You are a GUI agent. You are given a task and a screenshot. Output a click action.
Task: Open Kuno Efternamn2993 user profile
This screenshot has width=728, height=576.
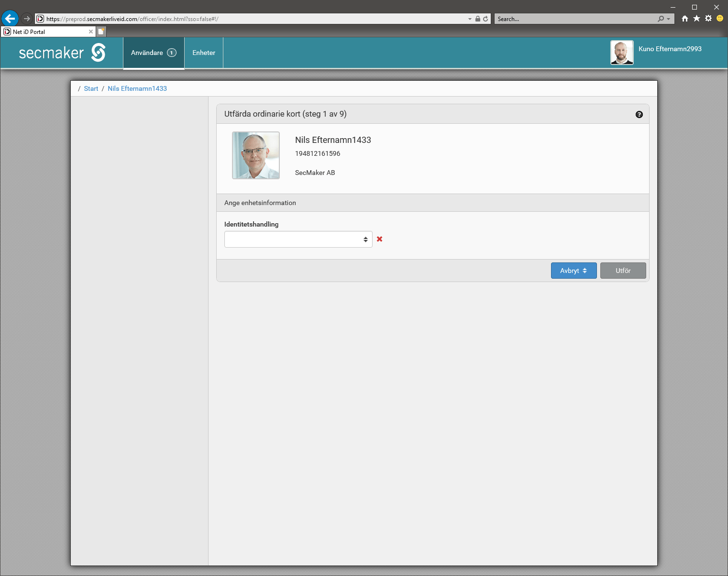pos(670,49)
